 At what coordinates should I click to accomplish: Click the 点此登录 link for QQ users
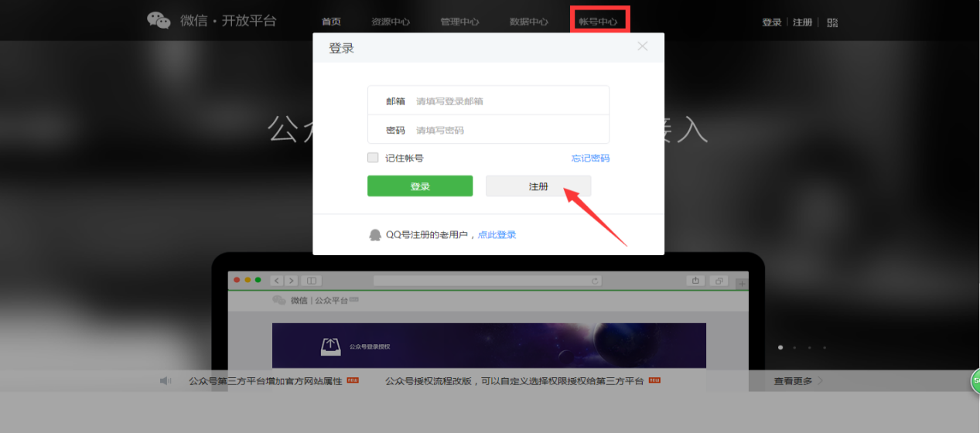coord(497,234)
